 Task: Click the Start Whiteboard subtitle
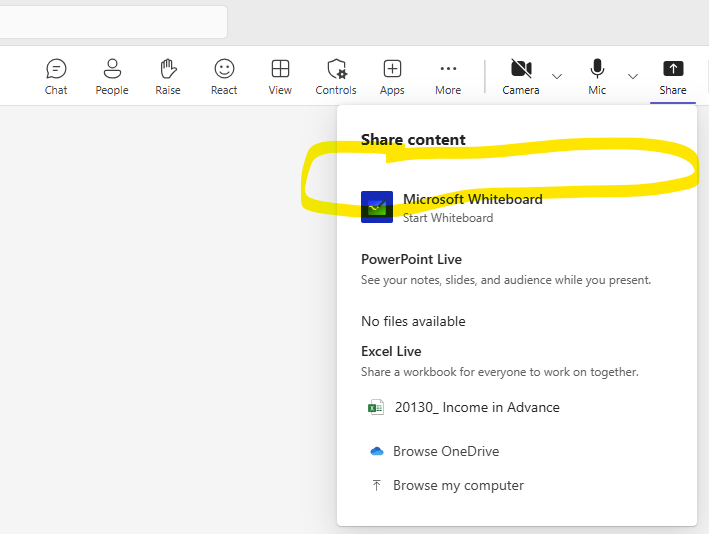coord(448,218)
